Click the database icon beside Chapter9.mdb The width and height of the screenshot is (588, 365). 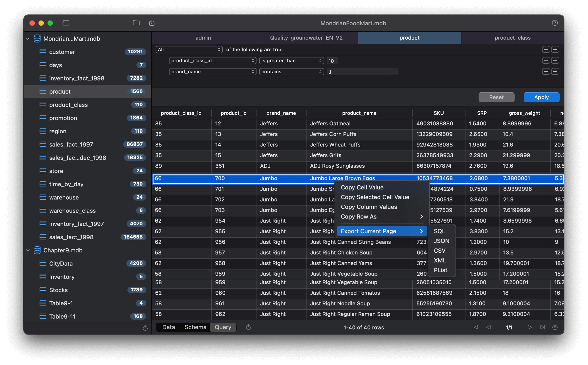pos(37,250)
